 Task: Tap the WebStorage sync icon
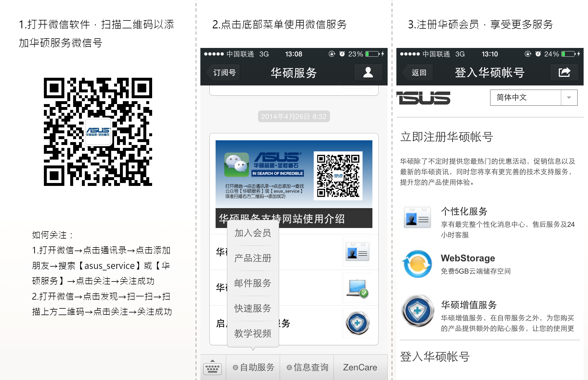tap(417, 264)
